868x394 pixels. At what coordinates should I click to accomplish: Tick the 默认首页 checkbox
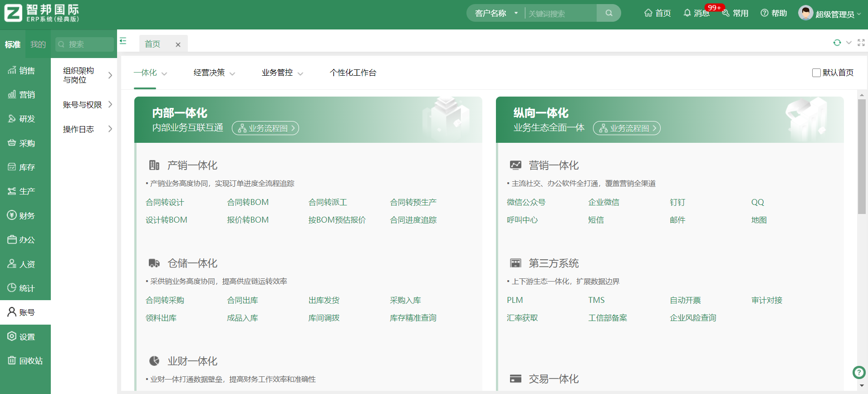coord(816,73)
